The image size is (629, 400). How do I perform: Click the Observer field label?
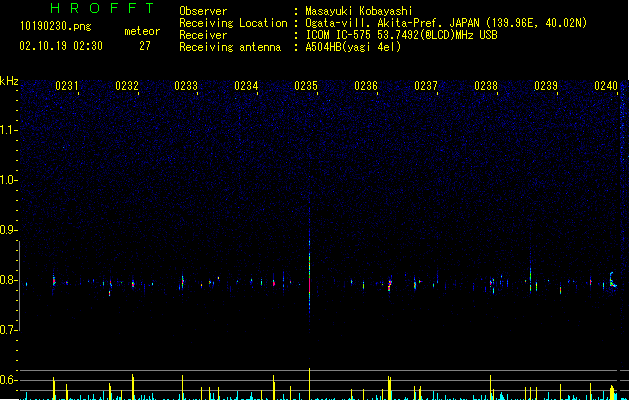[203, 11]
